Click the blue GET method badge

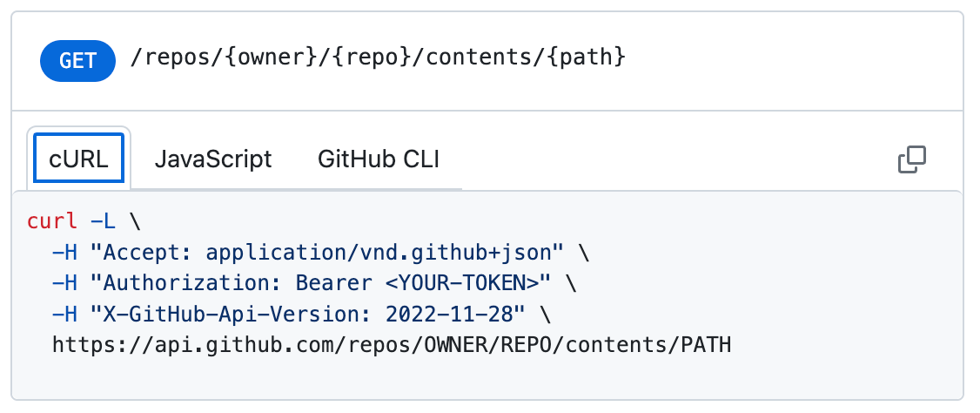[x=77, y=60]
